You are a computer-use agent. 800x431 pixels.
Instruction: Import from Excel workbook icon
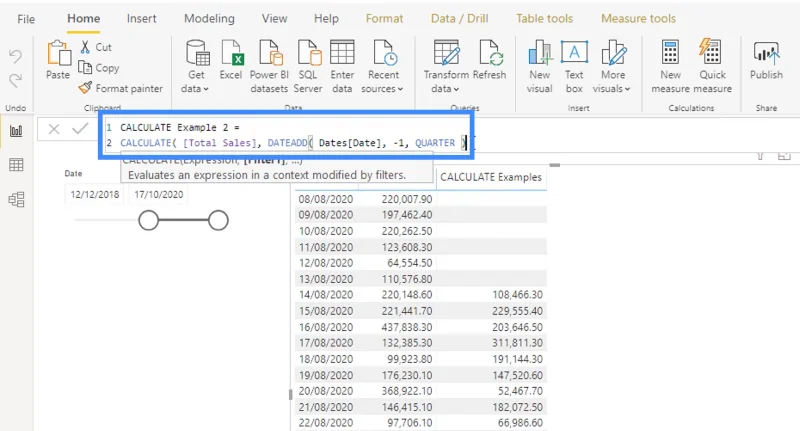pos(231,53)
